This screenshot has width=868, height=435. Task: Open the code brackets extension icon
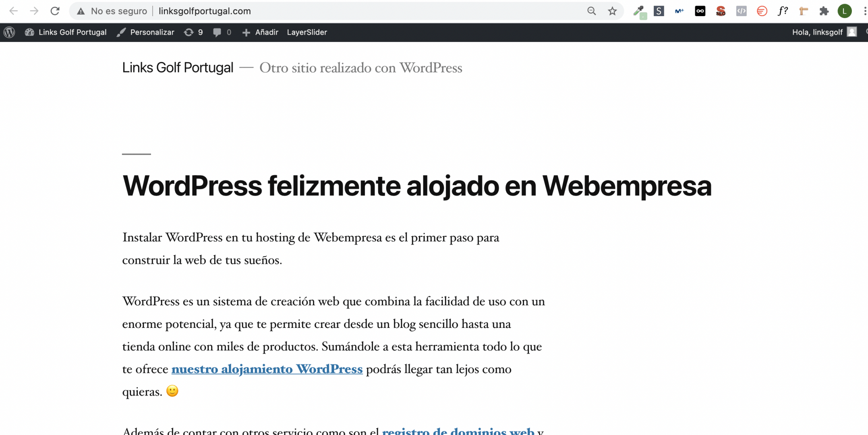(x=741, y=11)
